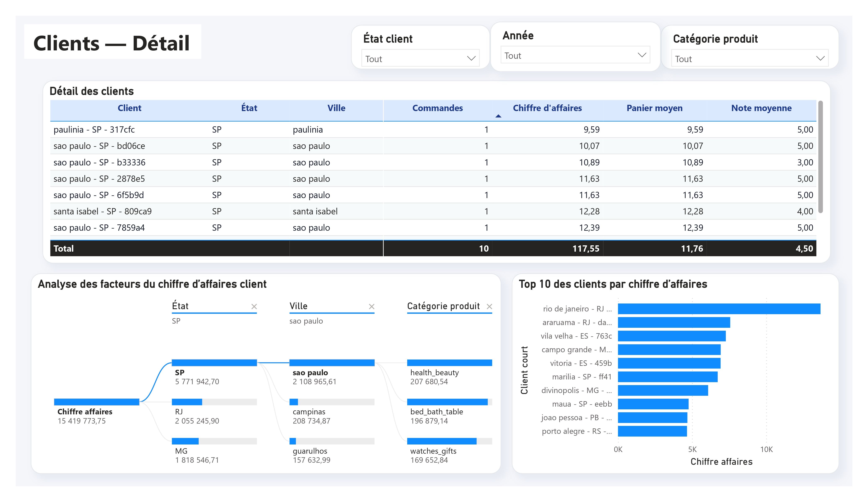The width and height of the screenshot is (868, 502).
Task: Remove the Catégorie produit level from tree
Action: (x=489, y=306)
